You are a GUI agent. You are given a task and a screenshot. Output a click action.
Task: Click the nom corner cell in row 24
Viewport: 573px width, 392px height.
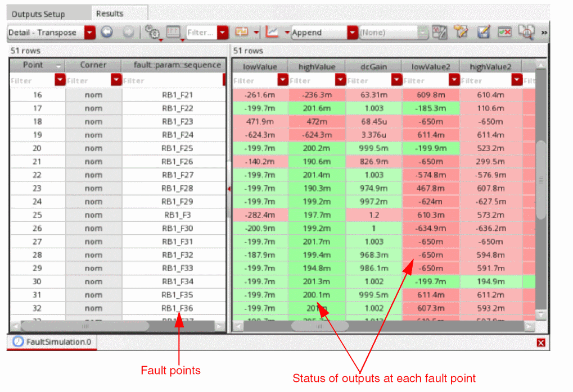tap(93, 202)
